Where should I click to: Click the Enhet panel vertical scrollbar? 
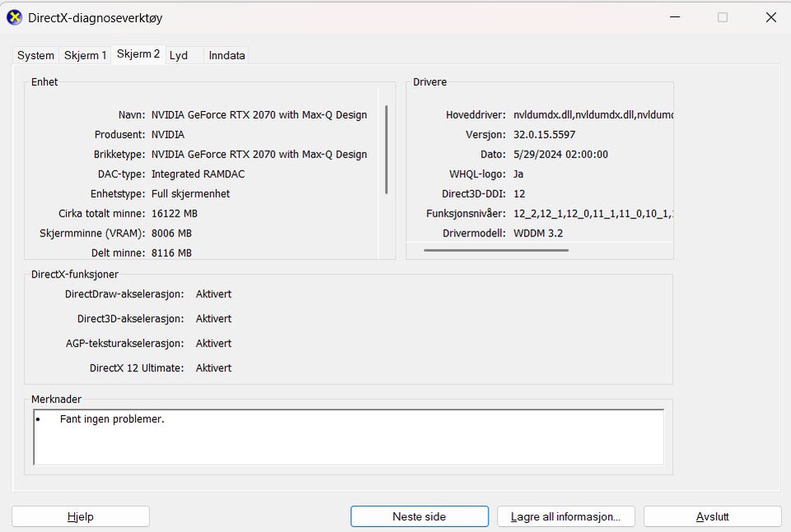point(386,149)
